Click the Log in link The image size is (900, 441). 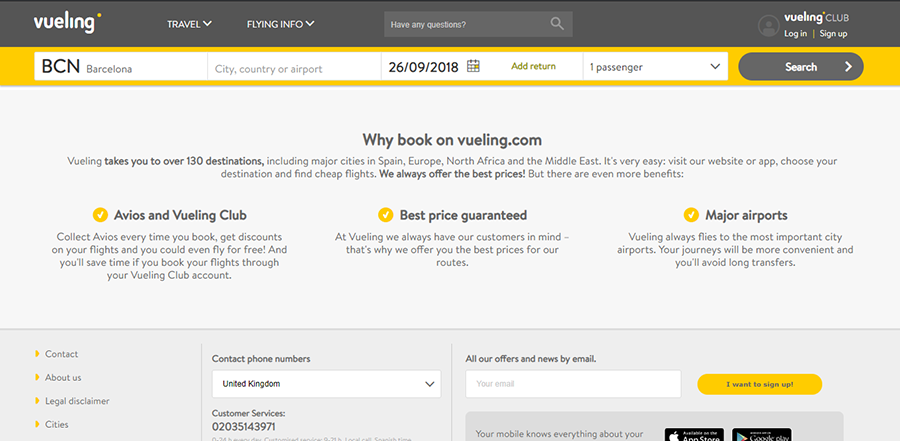(796, 34)
